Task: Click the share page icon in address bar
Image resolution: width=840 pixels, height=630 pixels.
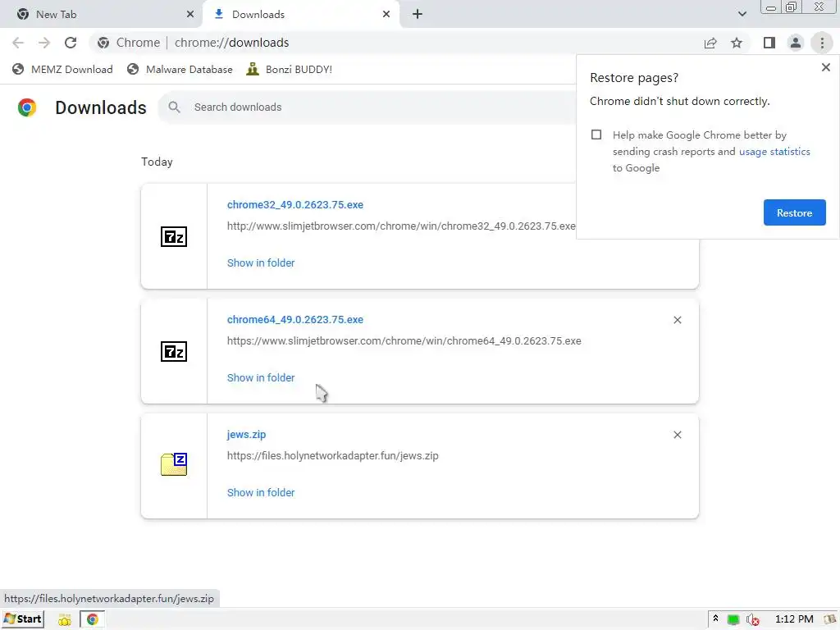Action: pyautogui.click(x=710, y=43)
